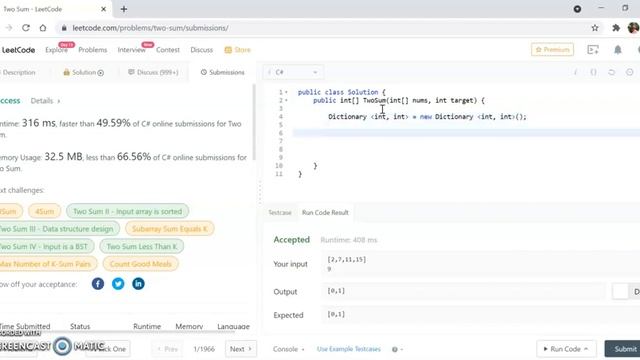Go to the Next problem

pyautogui.click(x=241, y=349)
